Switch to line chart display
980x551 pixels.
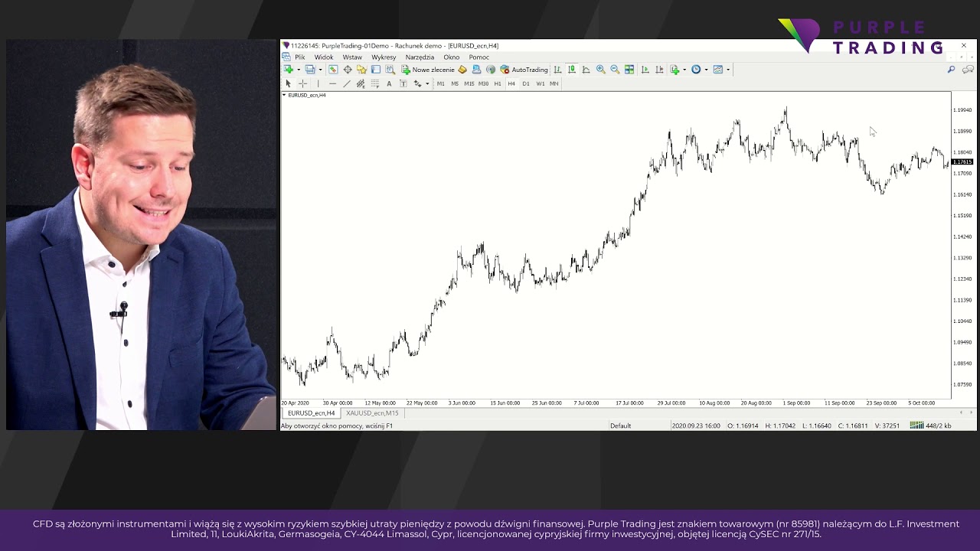coord(586,70)
